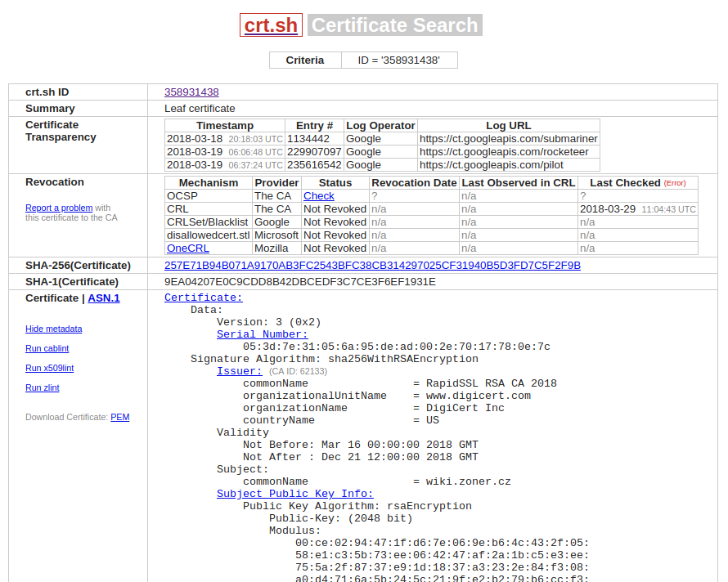The height and width of the screenshot is (582, 728).
Task: Click the Revocation Date column header
Action: click(x=414, y=183)
